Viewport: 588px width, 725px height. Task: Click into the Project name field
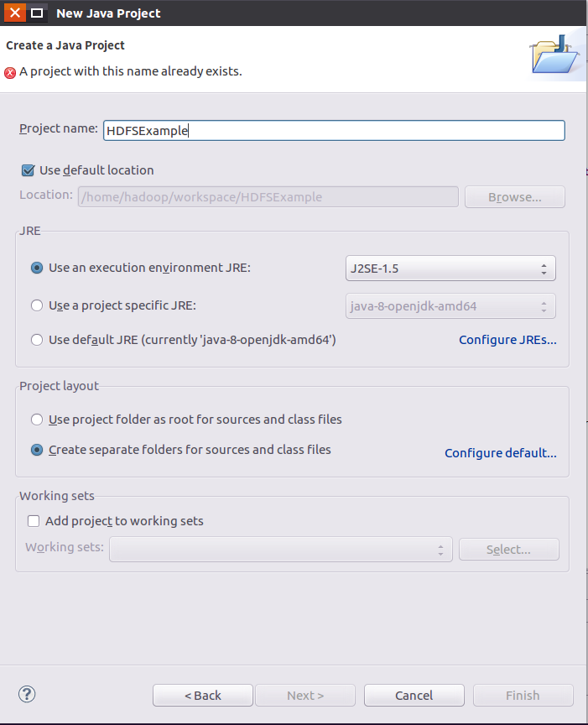pyautogui.click(x=333, y=130)
